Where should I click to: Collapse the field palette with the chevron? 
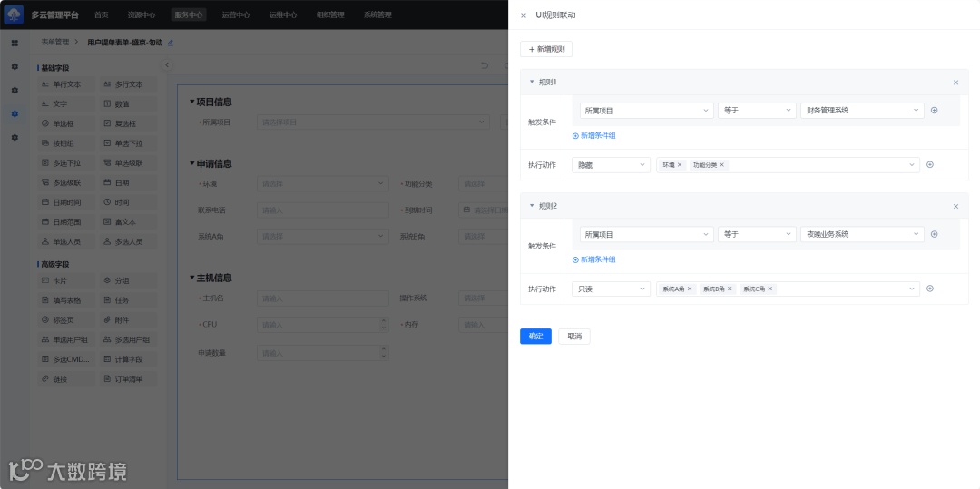click(x=167, y=65)
